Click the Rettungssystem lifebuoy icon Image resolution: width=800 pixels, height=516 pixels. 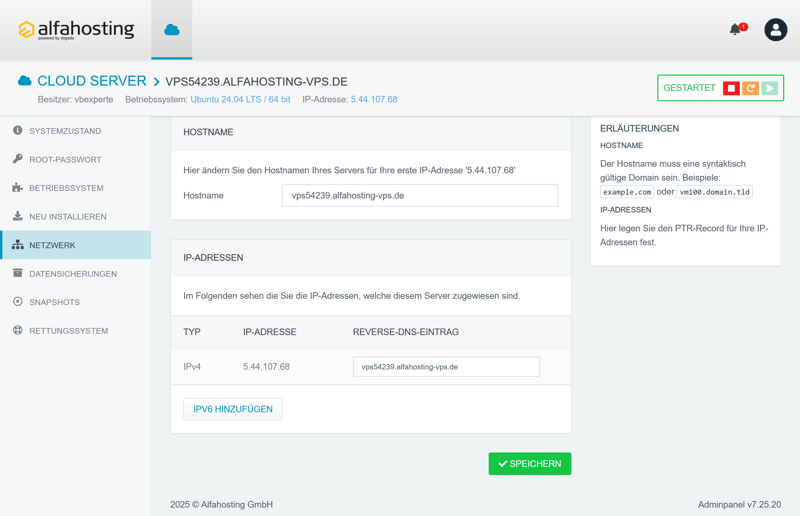18,330
